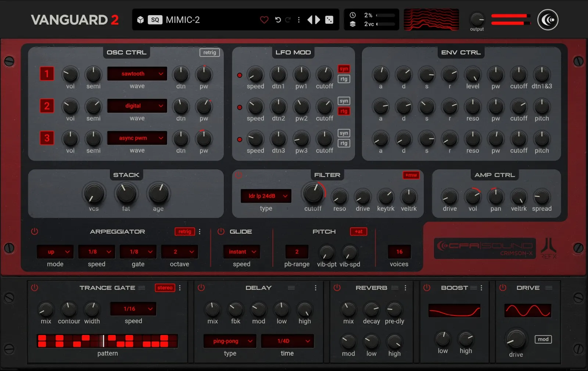Click the output volume knob
Screen dimensions: 588x371
(x=477, y=19)
